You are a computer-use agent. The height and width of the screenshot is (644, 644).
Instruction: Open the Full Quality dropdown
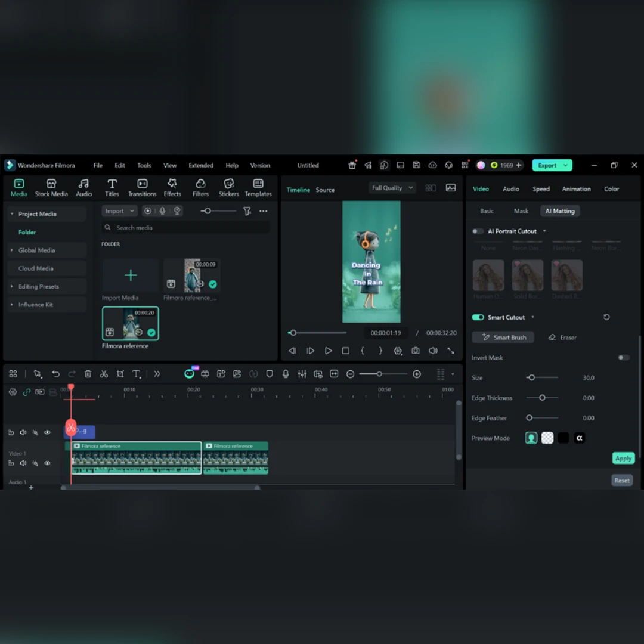(x=392, y=188)
